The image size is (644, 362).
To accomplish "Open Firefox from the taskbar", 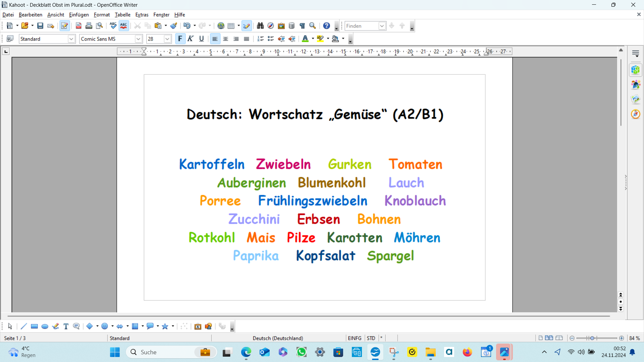I will coord(467,352).
